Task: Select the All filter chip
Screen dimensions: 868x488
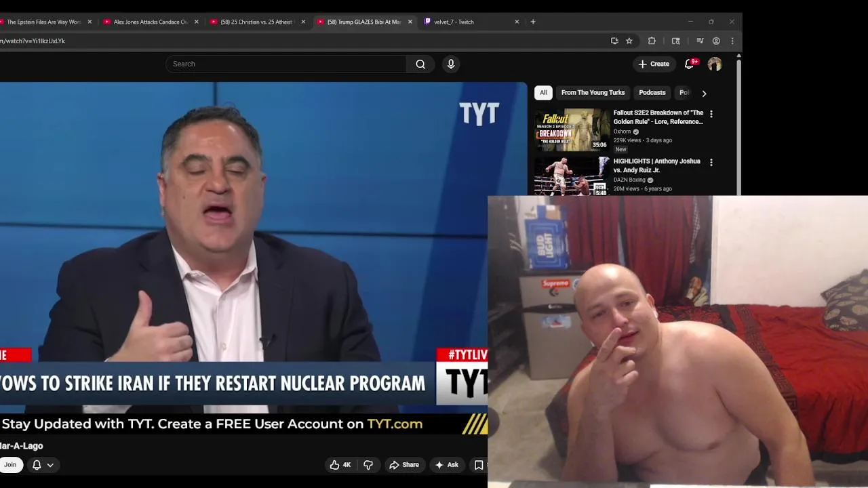Action: (x=543, y=93)
